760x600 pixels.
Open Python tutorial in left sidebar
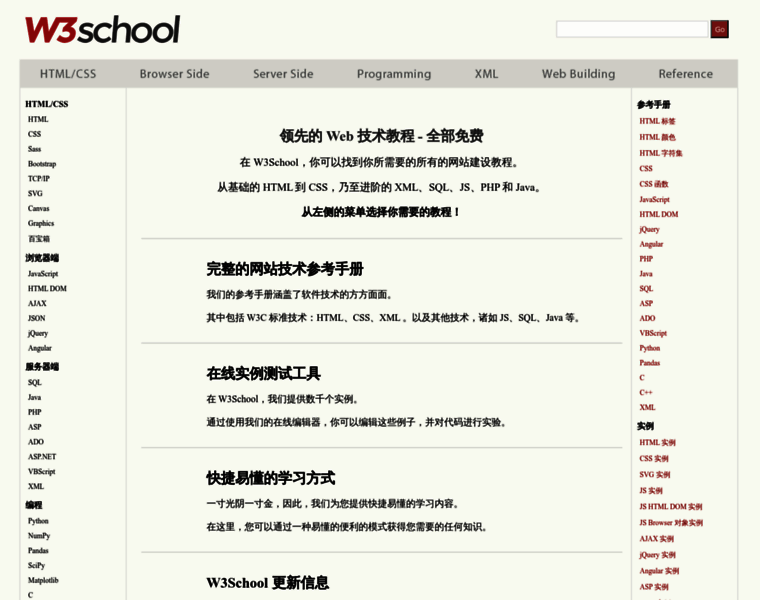(38, 521)
